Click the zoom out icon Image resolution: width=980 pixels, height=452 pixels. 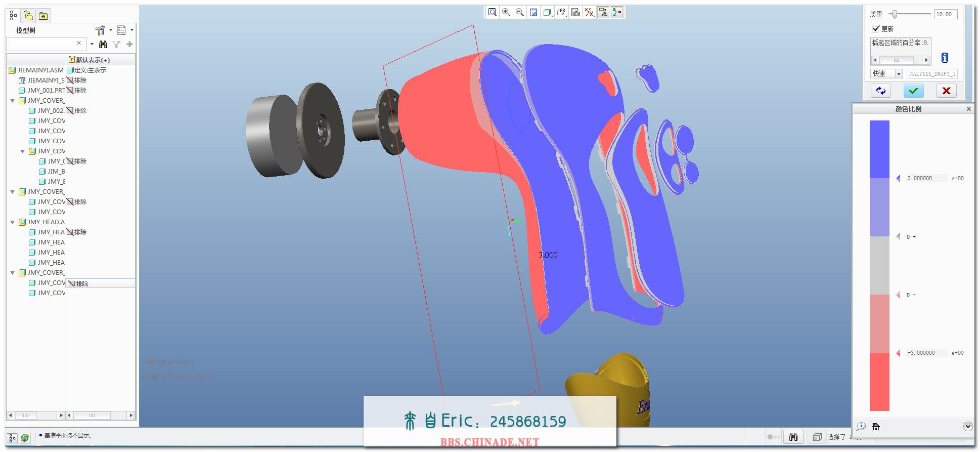pos(520,13)
